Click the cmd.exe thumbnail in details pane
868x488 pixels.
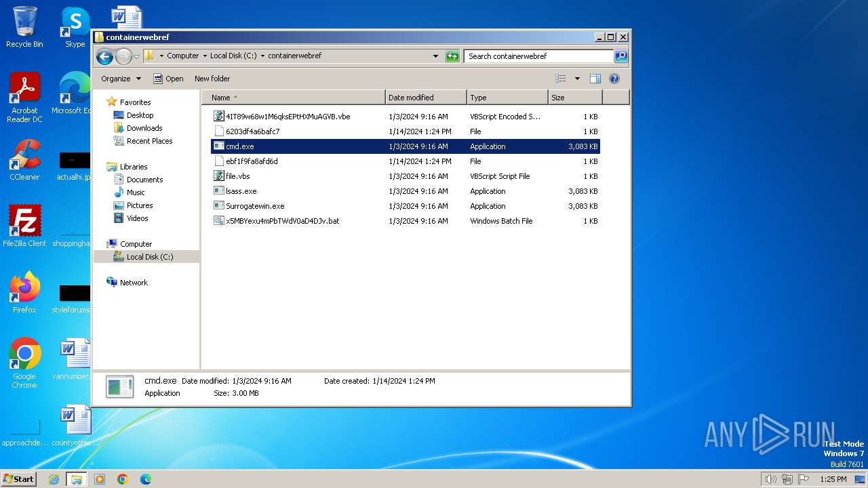tap(120, 387)
